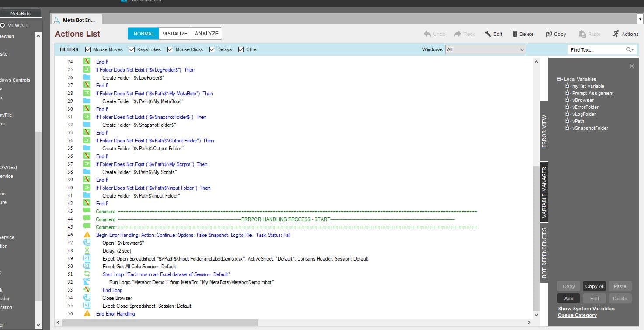Select the Open $vBrowser$ action icon
644x330 pixels.
(x=87, y=243)
